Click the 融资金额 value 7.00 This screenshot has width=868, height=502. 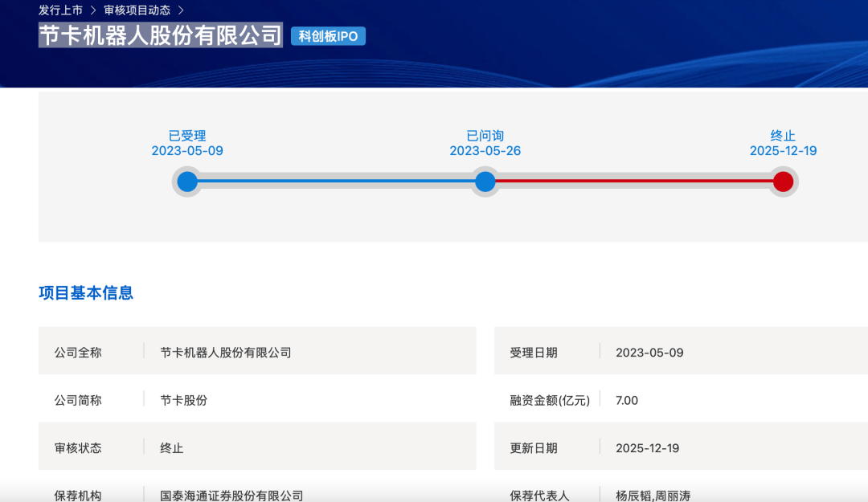tap(627, 400)
